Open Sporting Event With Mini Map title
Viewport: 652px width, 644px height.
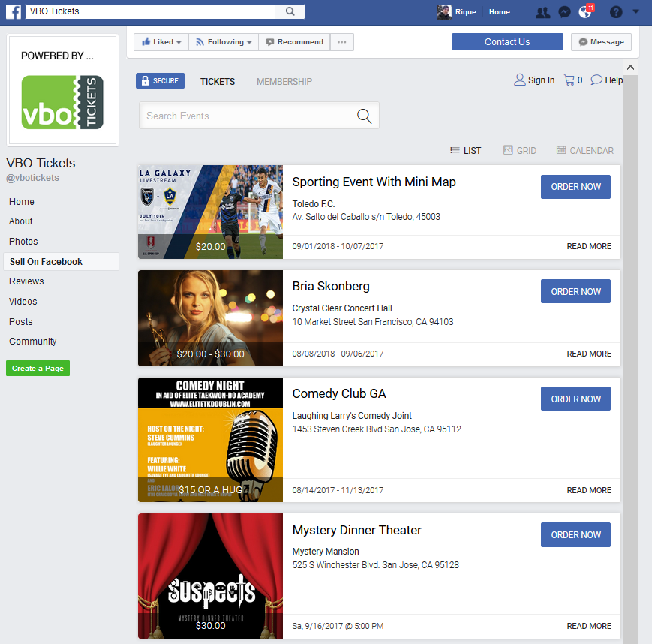pos(374,182)
